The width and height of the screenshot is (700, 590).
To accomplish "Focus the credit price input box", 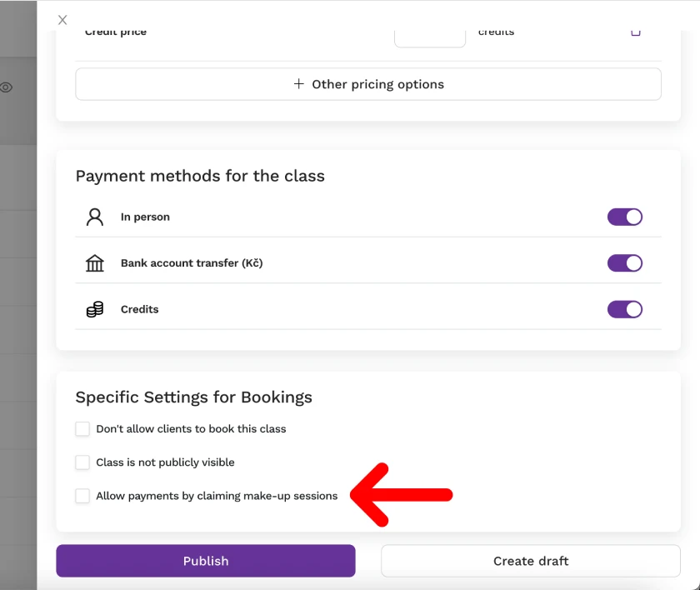I will coord(430,38).
